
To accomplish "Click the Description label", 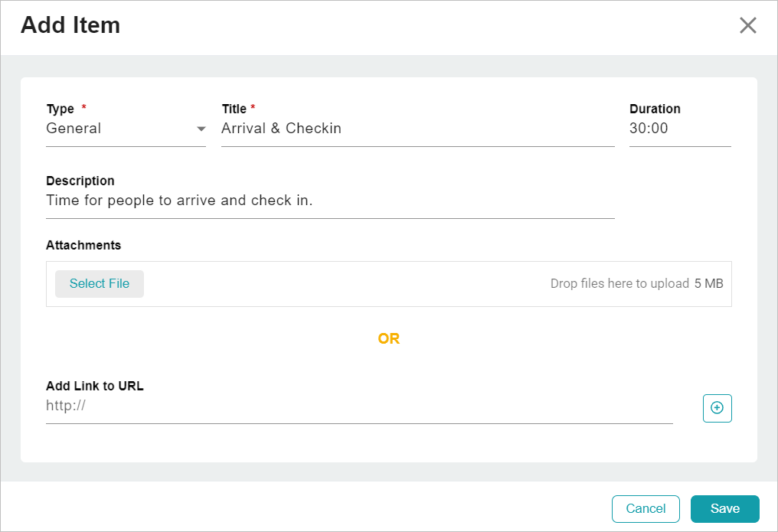I will tap(80, 181).
